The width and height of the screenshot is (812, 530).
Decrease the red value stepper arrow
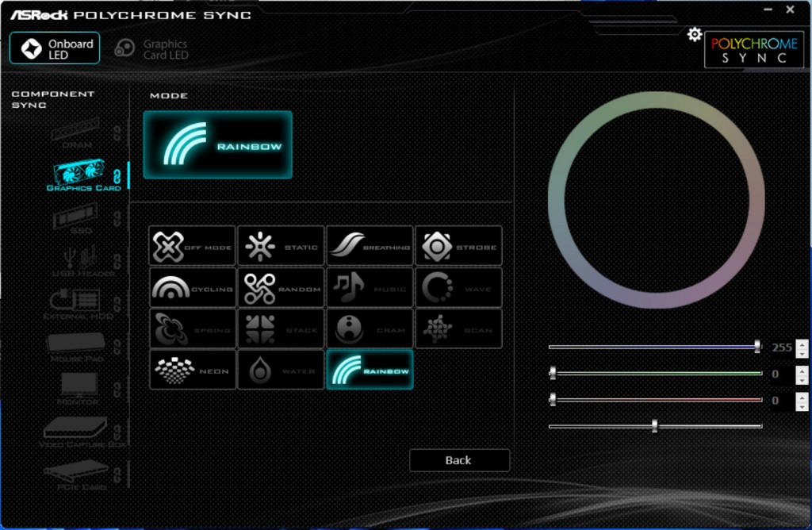click(802, 405)
